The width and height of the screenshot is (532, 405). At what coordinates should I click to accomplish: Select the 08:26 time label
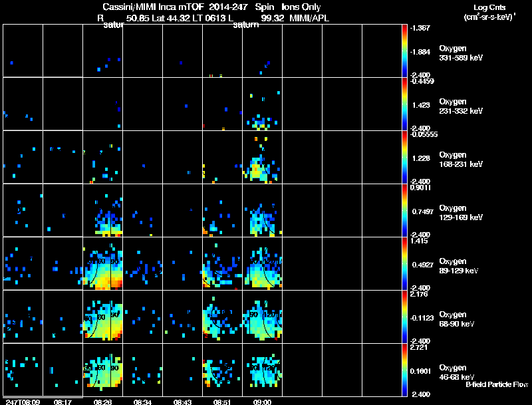[x=102, y=402]
